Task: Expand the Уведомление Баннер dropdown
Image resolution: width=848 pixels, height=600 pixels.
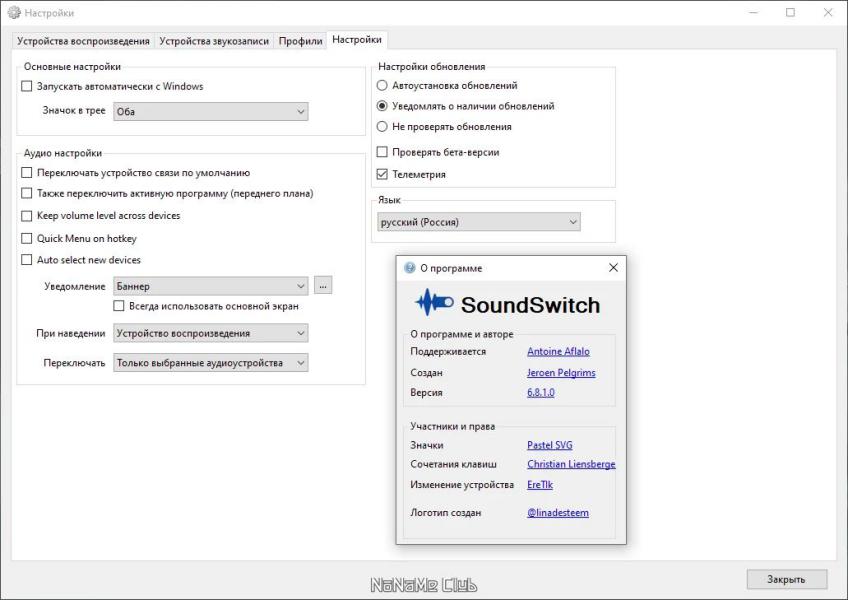Action: 210,286
